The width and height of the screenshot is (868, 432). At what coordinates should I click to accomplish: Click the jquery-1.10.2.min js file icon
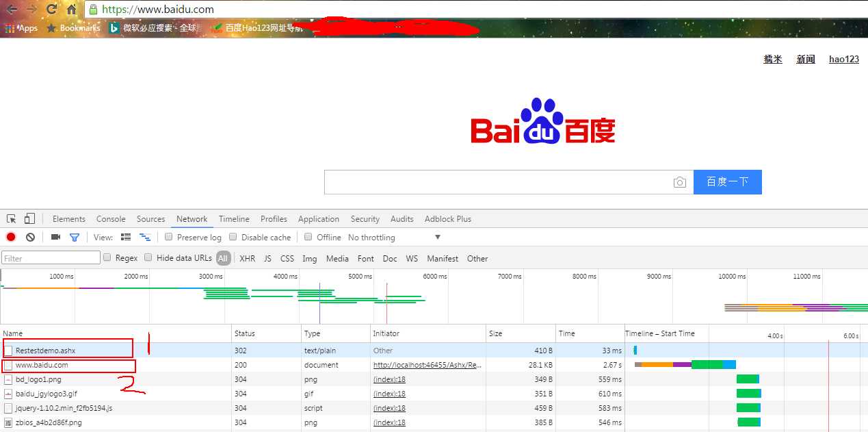coord(8,408)
